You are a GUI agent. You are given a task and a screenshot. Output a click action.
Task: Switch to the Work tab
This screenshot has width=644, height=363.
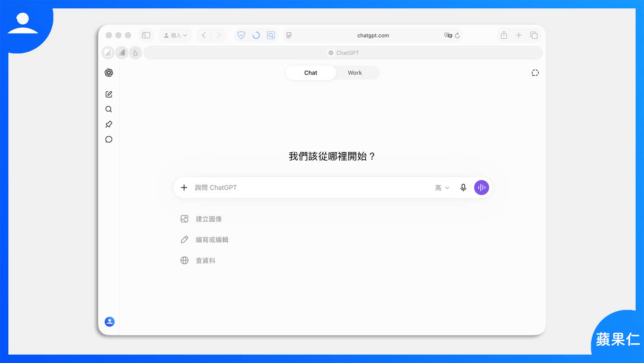click(x=355, y=73)
